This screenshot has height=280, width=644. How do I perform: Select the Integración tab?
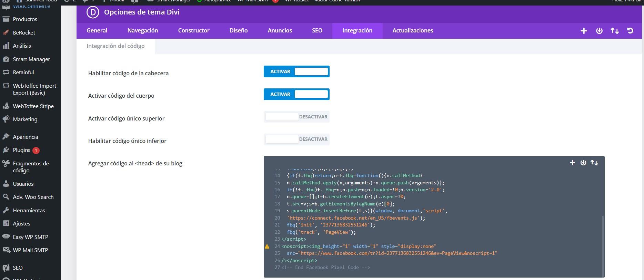358,31
